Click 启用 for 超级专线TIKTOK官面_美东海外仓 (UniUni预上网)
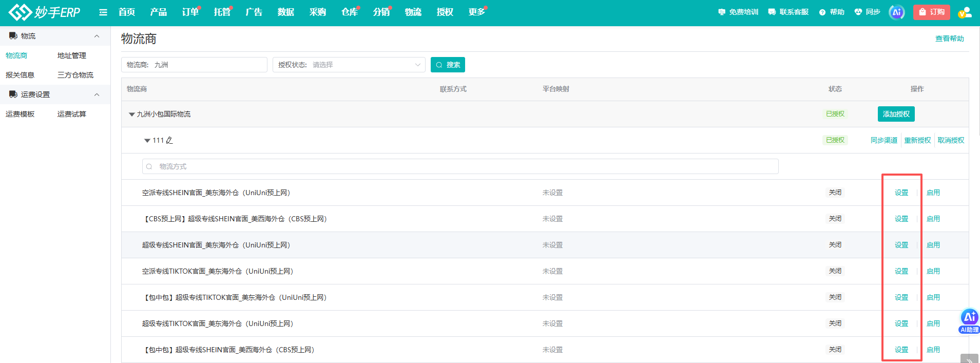Image resolution: width=980 pixels, height=363 pixels. coord(933,323)
